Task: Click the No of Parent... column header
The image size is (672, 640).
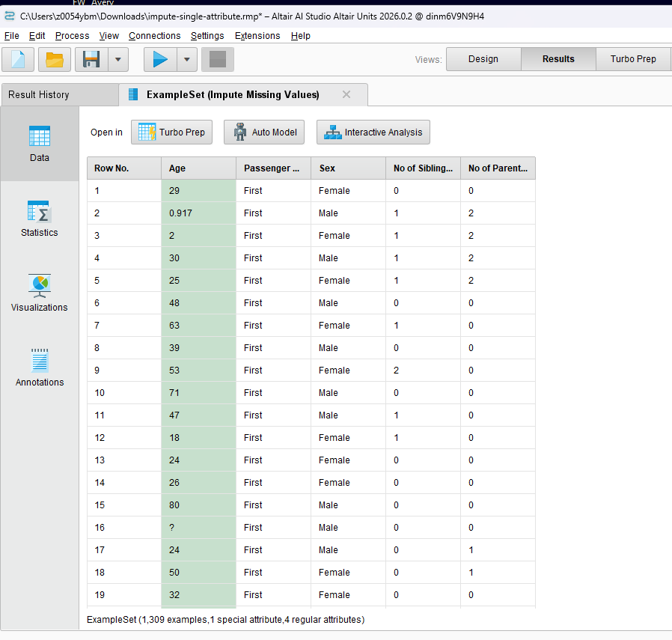Action: (x=498, y=168)
